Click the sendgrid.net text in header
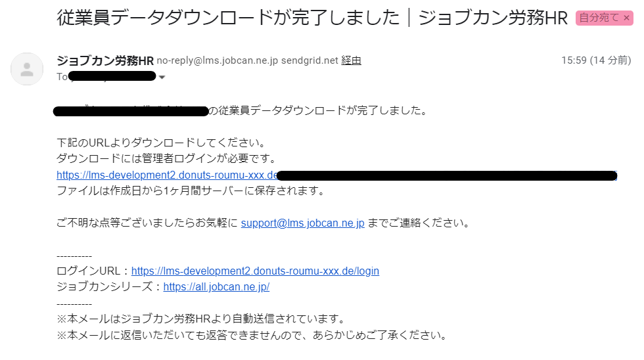 click(x=310, y=60)
